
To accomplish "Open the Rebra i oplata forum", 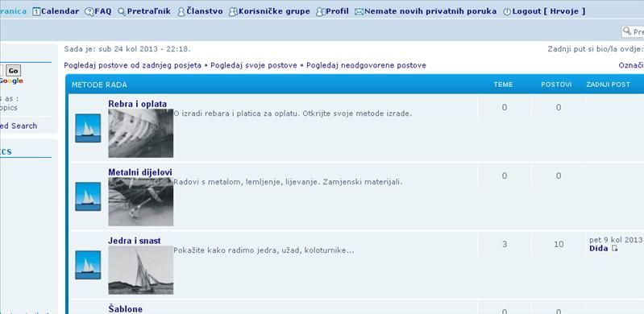I will (x=138, y=104).
